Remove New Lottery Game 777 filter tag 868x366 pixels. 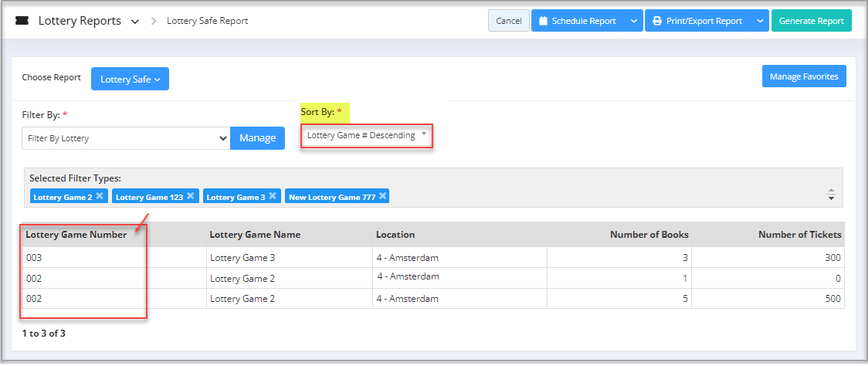point(383,196)
